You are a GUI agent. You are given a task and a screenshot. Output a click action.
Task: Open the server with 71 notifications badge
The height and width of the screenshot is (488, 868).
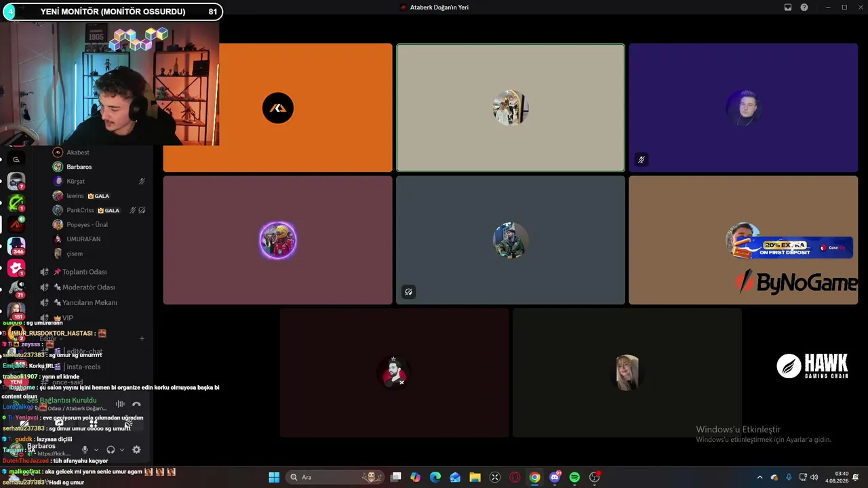point(16,289)
